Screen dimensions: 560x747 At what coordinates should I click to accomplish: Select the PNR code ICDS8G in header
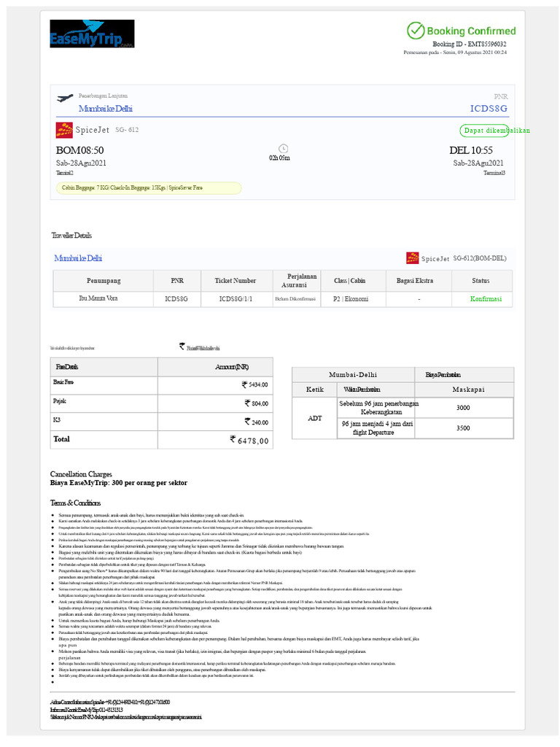[x=489, y=109]
